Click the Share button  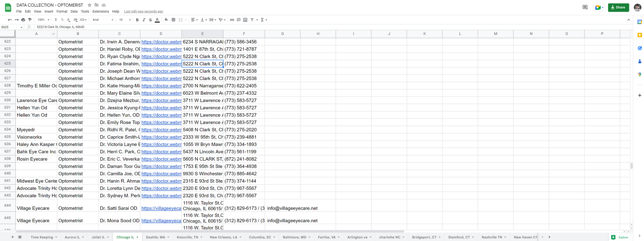[x=618, y=7]
